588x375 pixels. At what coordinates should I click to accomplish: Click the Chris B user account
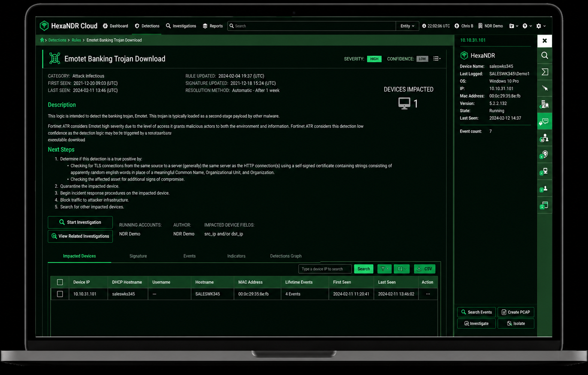pos(464,26)
